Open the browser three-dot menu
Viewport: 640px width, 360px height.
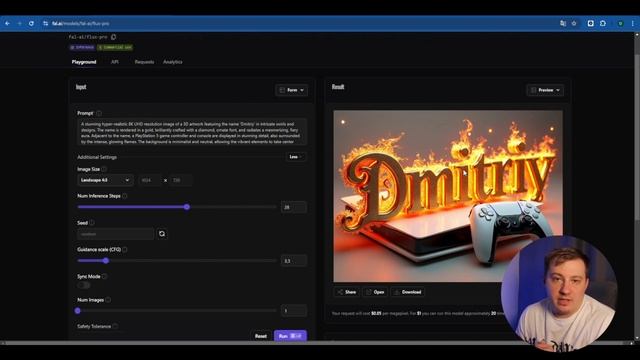click(x=633, y=24)
